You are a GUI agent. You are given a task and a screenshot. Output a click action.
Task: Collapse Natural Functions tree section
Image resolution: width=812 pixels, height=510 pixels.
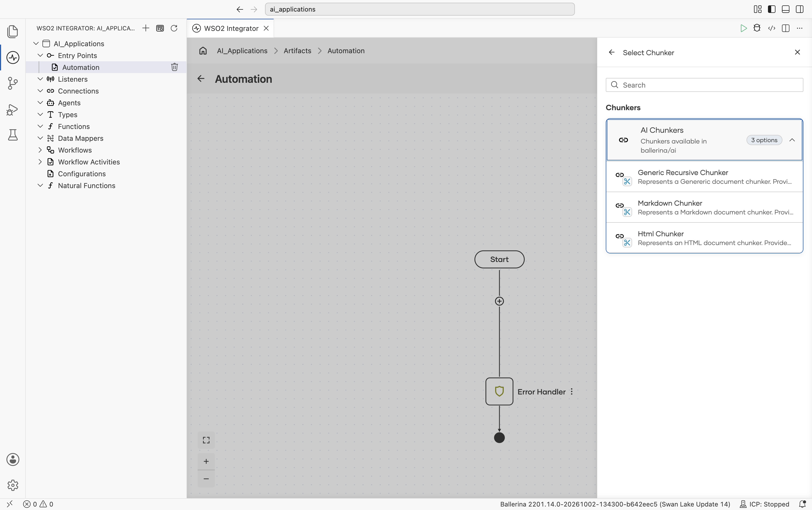[x=40, y=185]
